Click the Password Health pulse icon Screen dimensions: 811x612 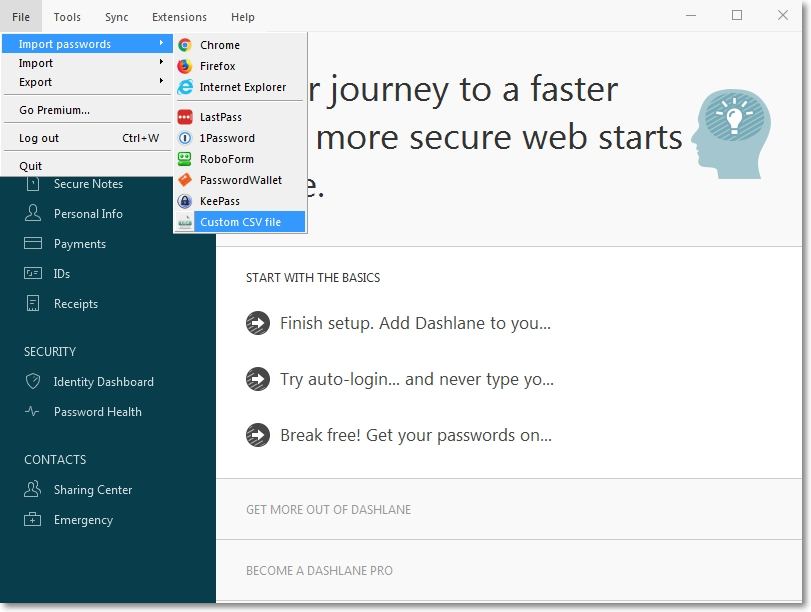32,411
